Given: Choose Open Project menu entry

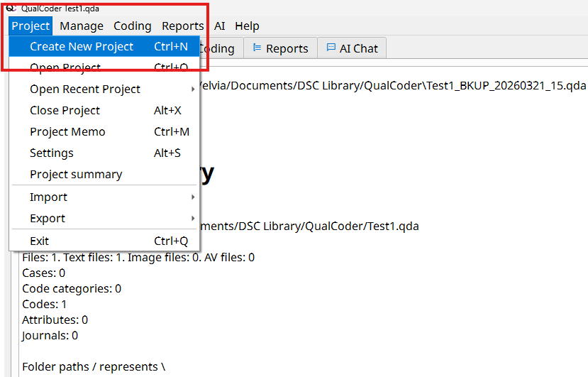Looking at the screenshot, I should pos(65,68).
